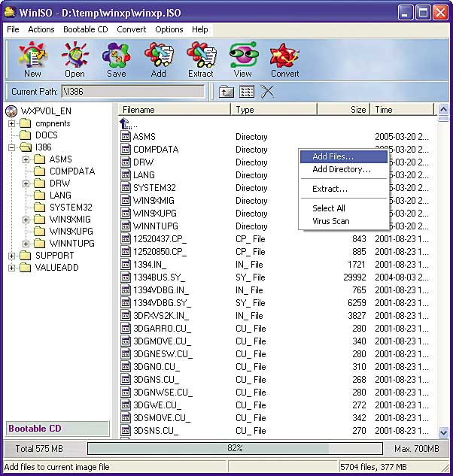Expand the ASMS tree node

(x=26, y=159)
